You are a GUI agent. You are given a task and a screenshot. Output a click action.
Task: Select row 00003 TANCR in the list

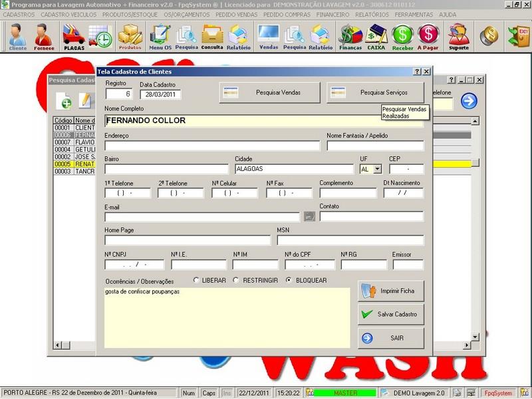point(74,172)
